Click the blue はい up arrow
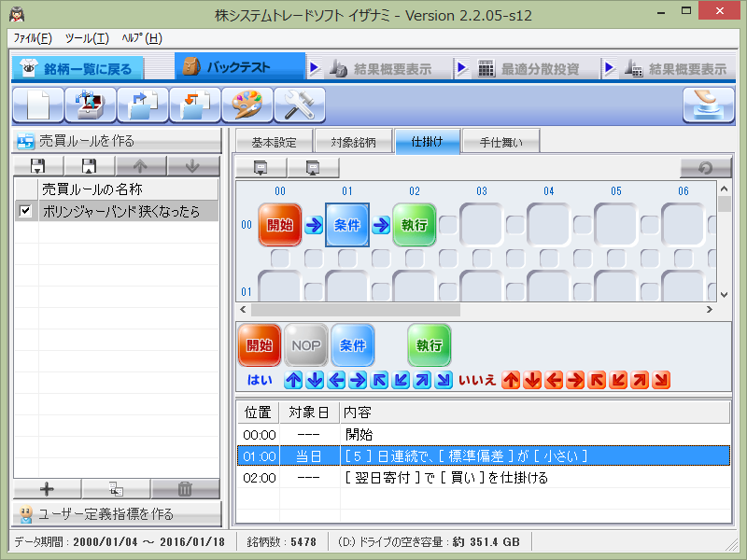 (293, 380)
